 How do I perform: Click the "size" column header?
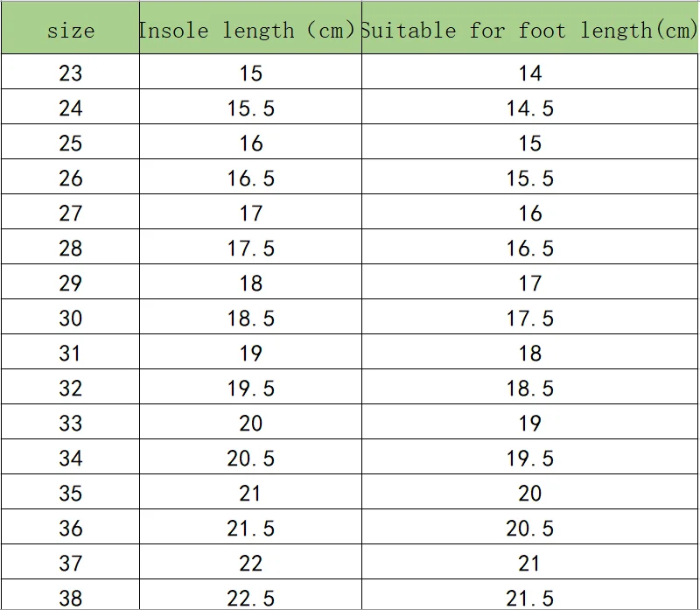click(71, 31)
